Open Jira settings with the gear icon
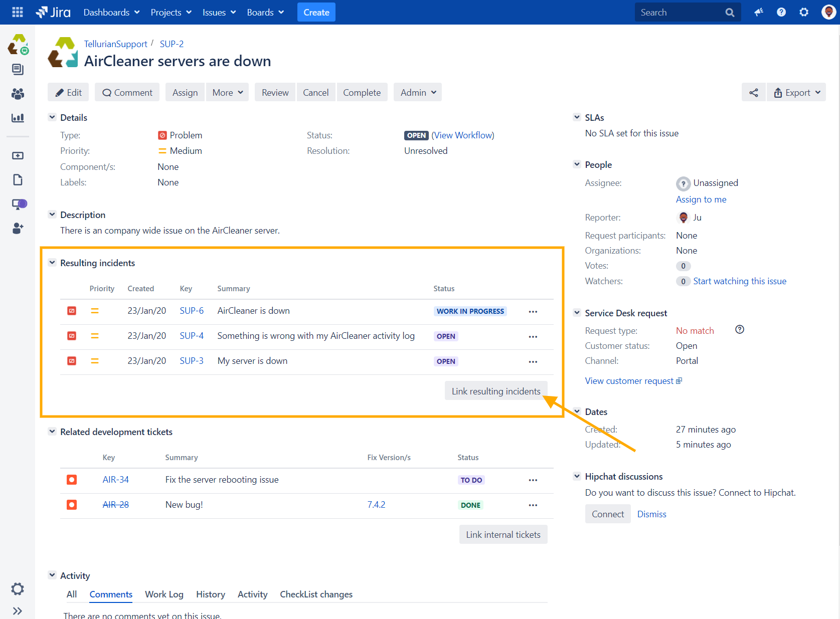Viewport: 840px width, 619px height. coord(803,12)
